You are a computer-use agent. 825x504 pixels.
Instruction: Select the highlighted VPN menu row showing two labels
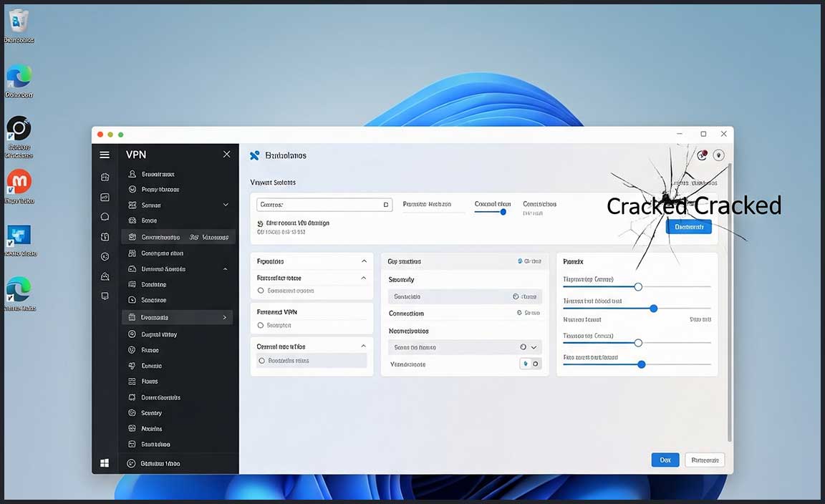(178, 237)
